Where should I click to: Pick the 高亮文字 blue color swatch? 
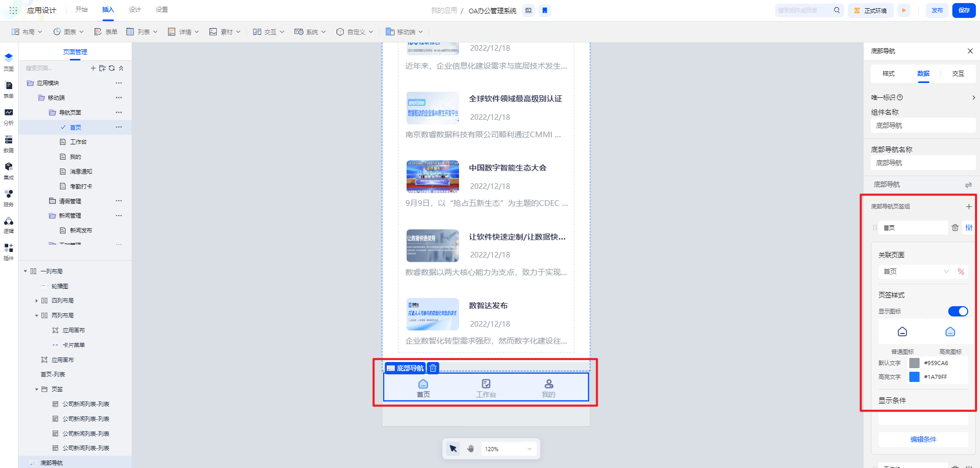tap(914, 377)
